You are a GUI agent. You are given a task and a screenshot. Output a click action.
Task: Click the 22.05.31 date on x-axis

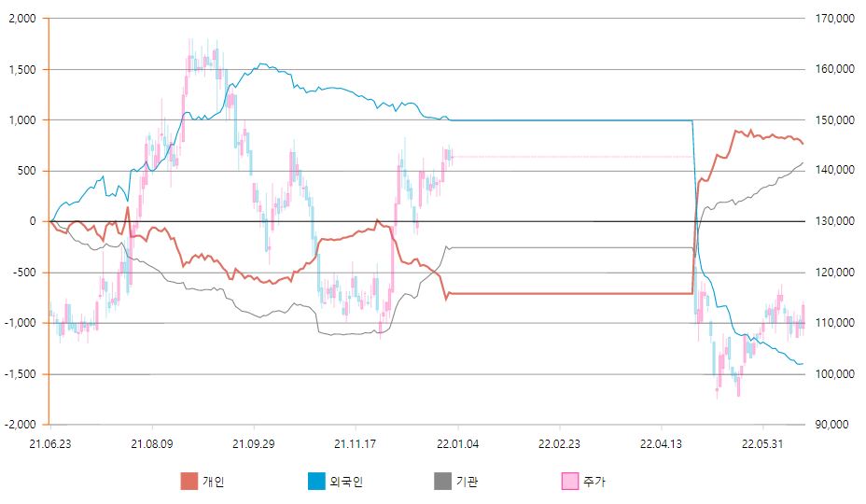tap(762, 443)
